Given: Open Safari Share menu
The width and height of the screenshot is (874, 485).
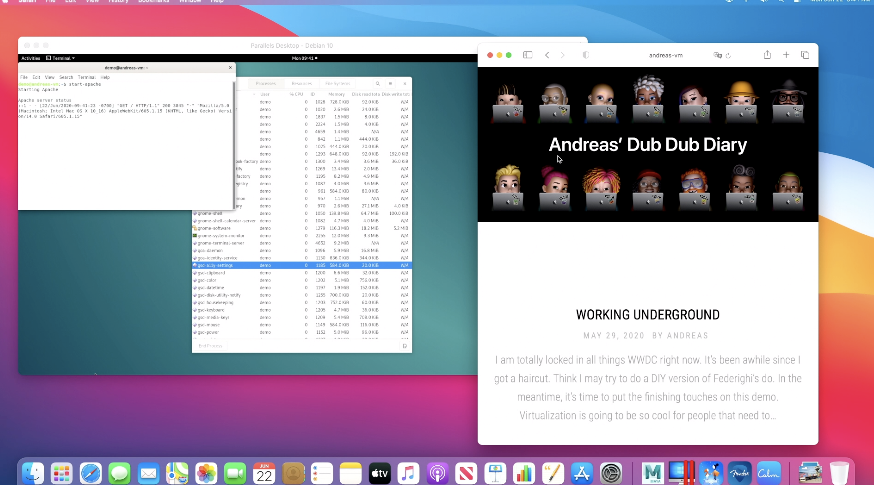Looking at the screenshot, I should [x=768, y=54].
